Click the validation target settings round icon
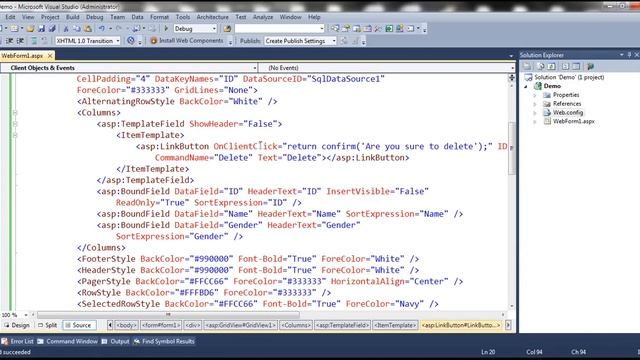 pos(131,41)
